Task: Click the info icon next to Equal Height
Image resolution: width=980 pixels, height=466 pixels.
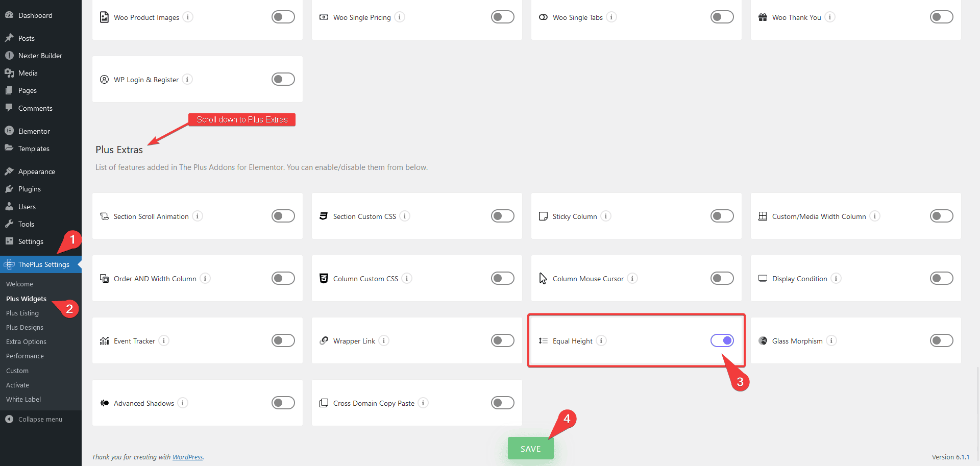Action: [x=601, y=341]
